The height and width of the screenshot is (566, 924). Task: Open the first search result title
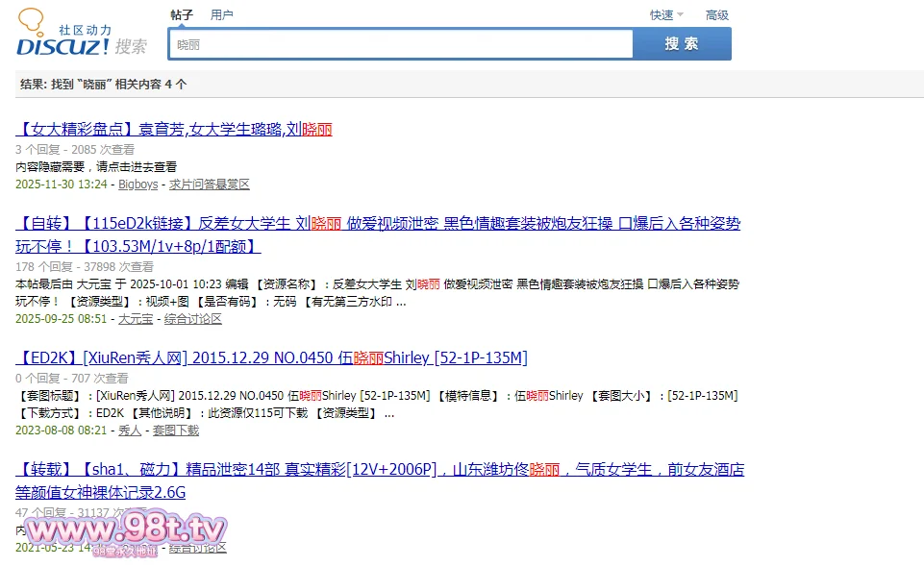click(174, 129)
